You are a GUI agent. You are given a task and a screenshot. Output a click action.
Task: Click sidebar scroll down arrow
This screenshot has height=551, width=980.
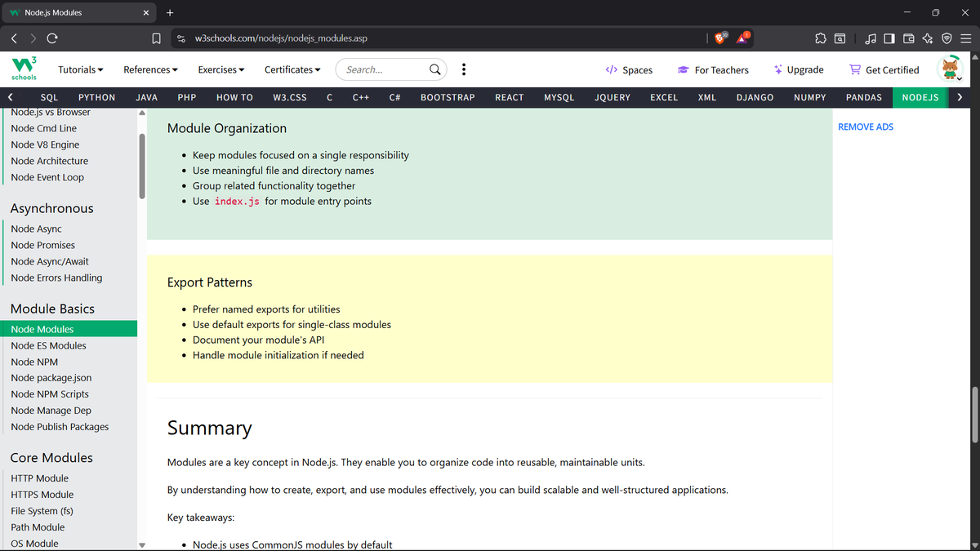(142, 544)
